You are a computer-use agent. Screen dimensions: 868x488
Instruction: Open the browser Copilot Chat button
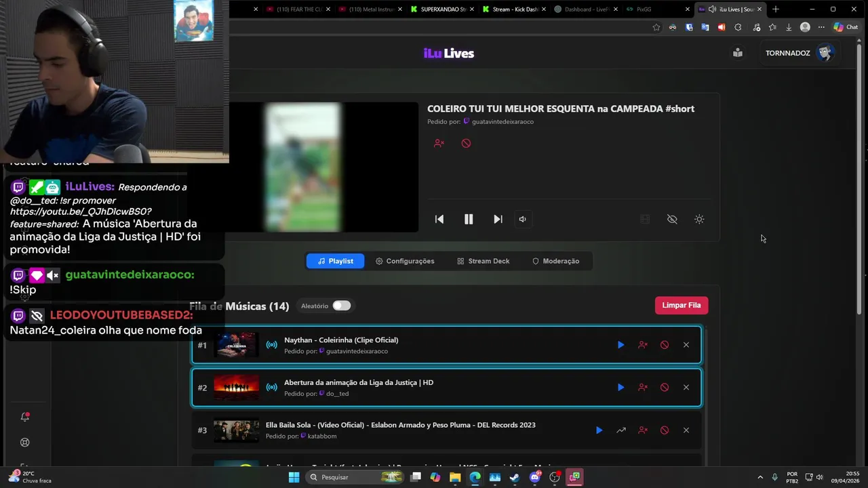pyautogui.click(x=846, y=27)
